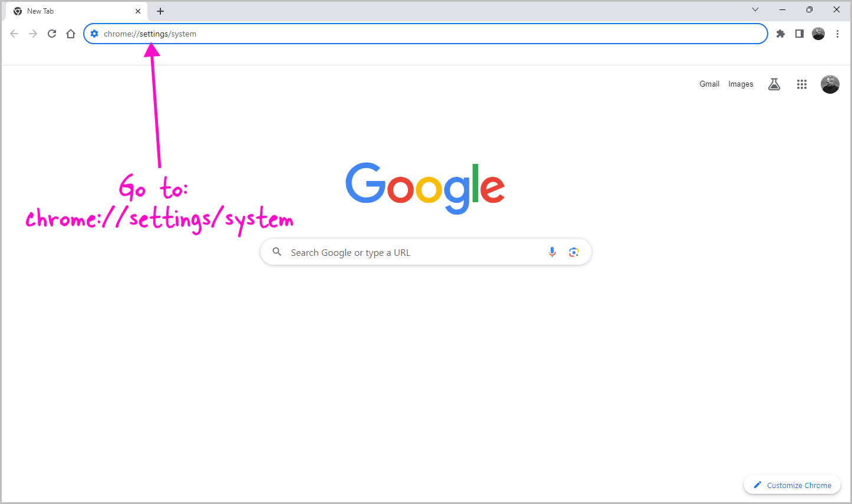Click the Home button
This screenshot has width=852, height=504.
(70, 34)
